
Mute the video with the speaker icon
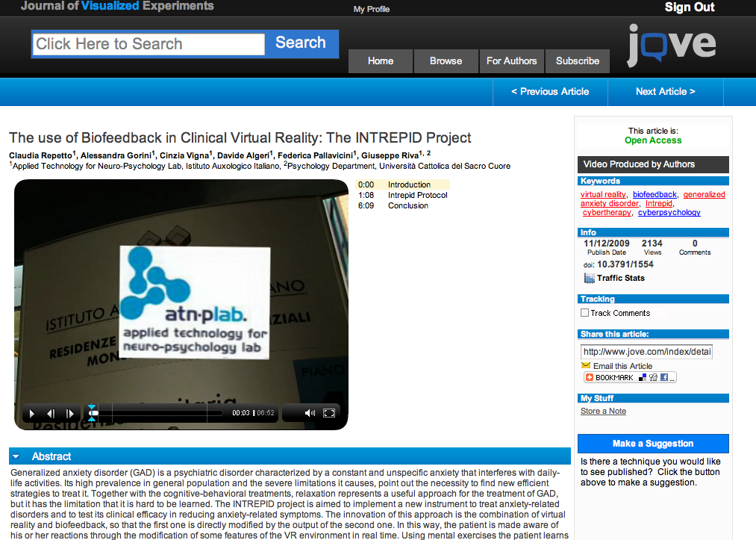(x=310, y=413)
